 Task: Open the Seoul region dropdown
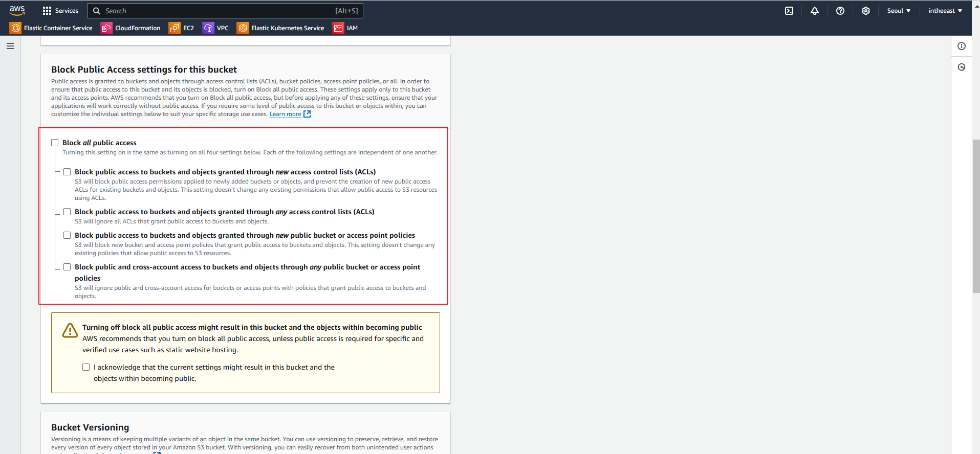899,11
